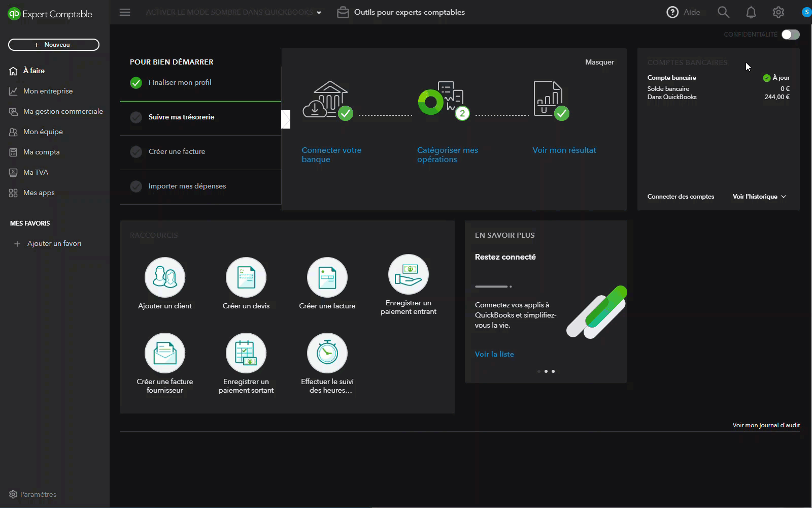Select the first carousel dot
The image size is (812, 508).
[x=539, y=371]
